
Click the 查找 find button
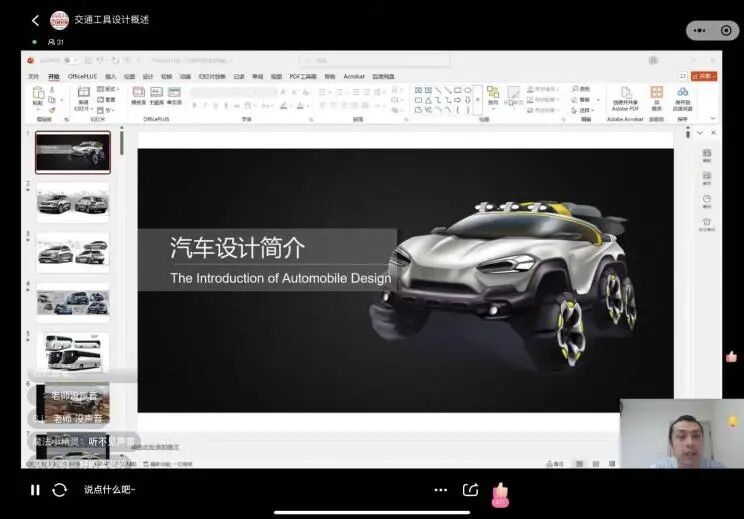(581, 89)
